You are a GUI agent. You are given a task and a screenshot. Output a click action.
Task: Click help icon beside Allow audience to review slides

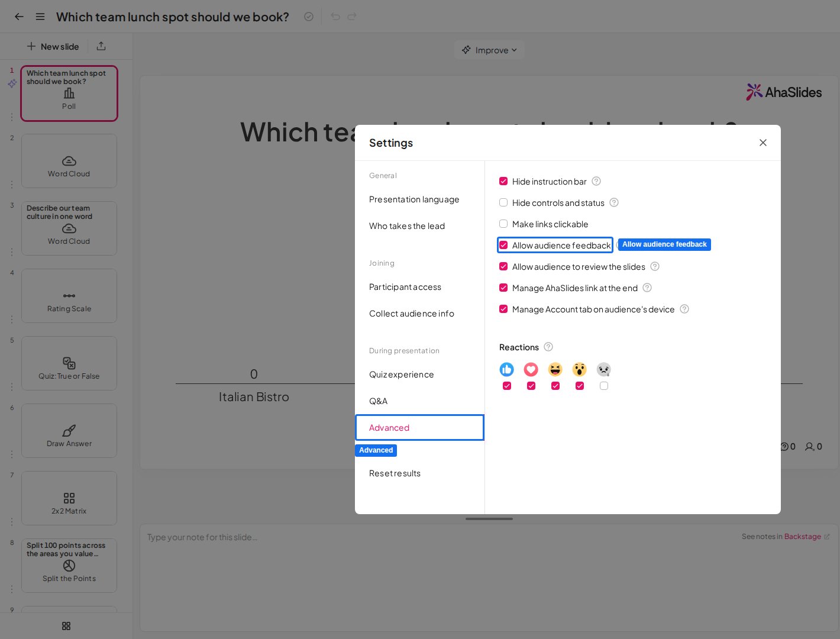[655, 266]
